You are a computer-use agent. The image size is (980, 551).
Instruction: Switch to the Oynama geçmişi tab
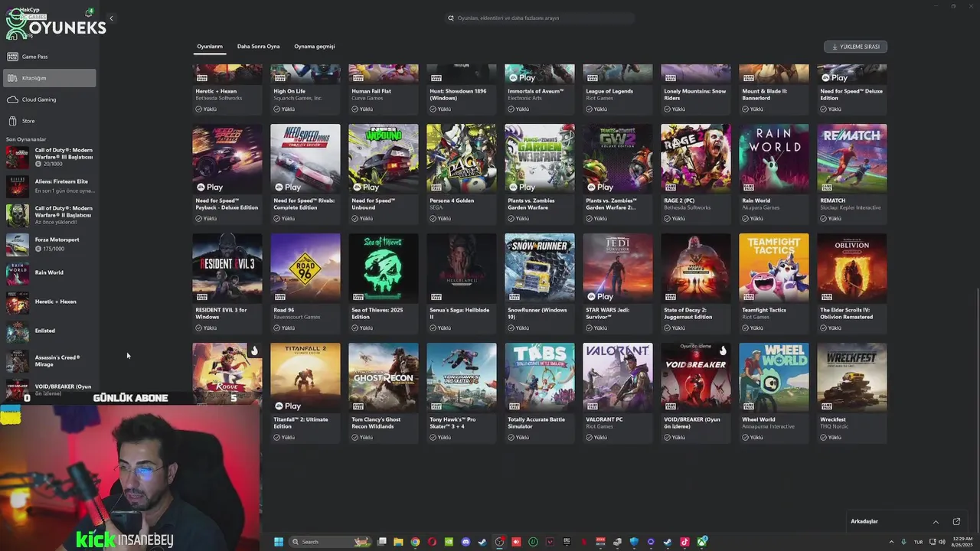tap(315, 47)
